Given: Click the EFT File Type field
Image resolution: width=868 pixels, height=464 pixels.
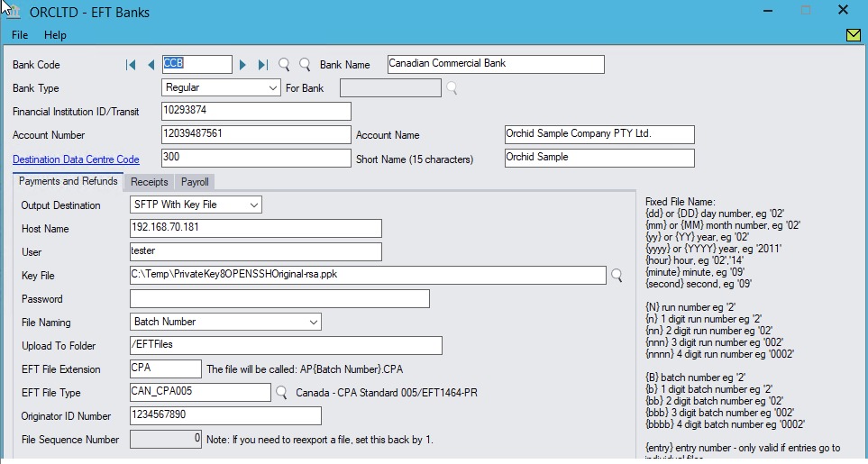Looking at the screenshot, I should pyautogui.click(x=200, y=392).
